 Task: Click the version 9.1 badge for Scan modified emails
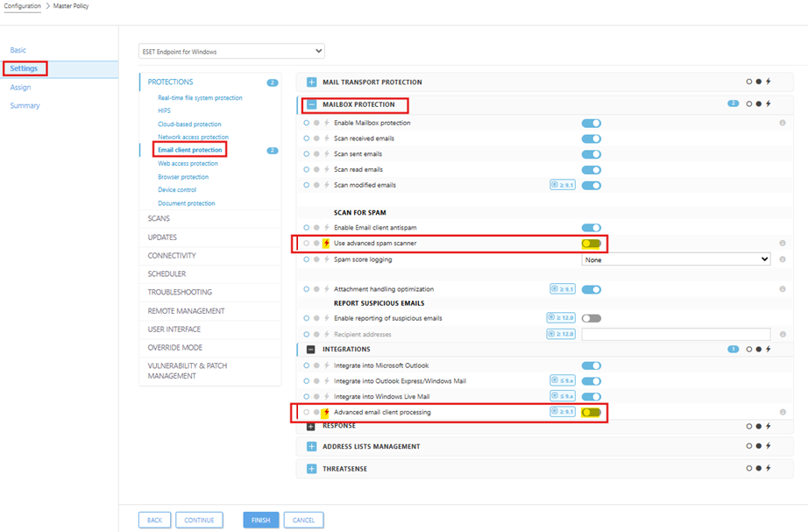tap(563, 185)
